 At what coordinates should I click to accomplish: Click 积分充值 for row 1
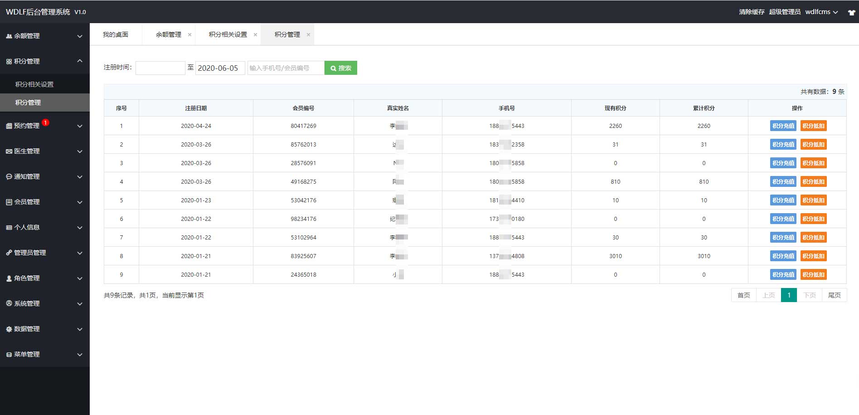pyautogui.click(x=783, y=126)
